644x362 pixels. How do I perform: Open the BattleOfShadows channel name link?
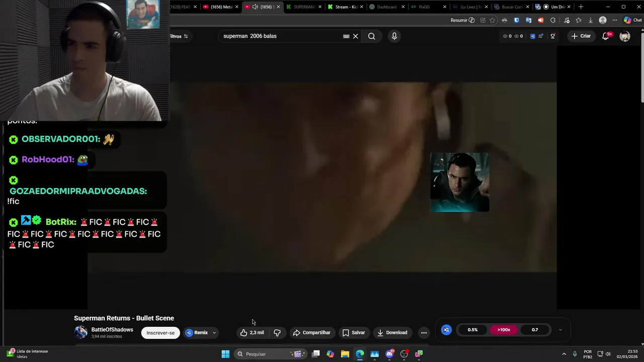tap(112, 330)
